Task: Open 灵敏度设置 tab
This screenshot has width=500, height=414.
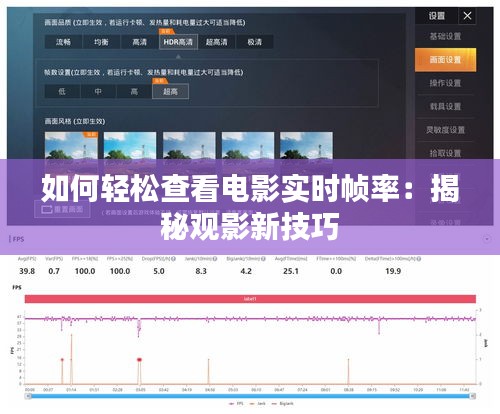Action: (x=445, y=130)
